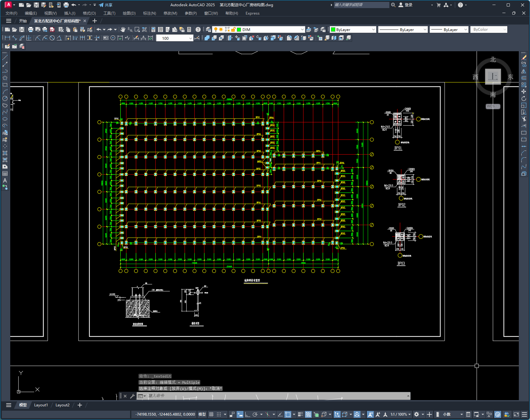This screenshot has width=530, height=420.
Task: Click the Multiline Text tool
Action: (5, 180)
